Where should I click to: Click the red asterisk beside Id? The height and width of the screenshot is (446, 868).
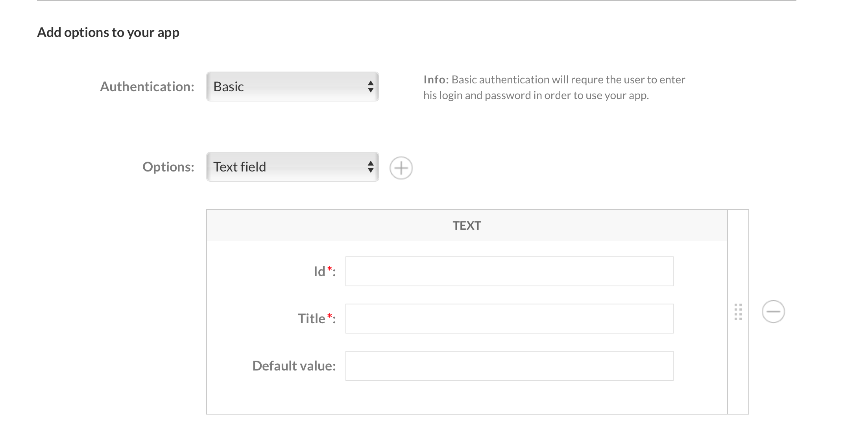[x=330, y=269]
